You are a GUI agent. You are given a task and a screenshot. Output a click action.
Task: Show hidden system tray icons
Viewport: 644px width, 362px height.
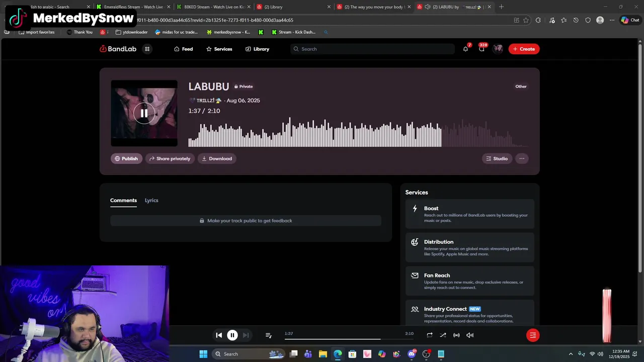571,354
